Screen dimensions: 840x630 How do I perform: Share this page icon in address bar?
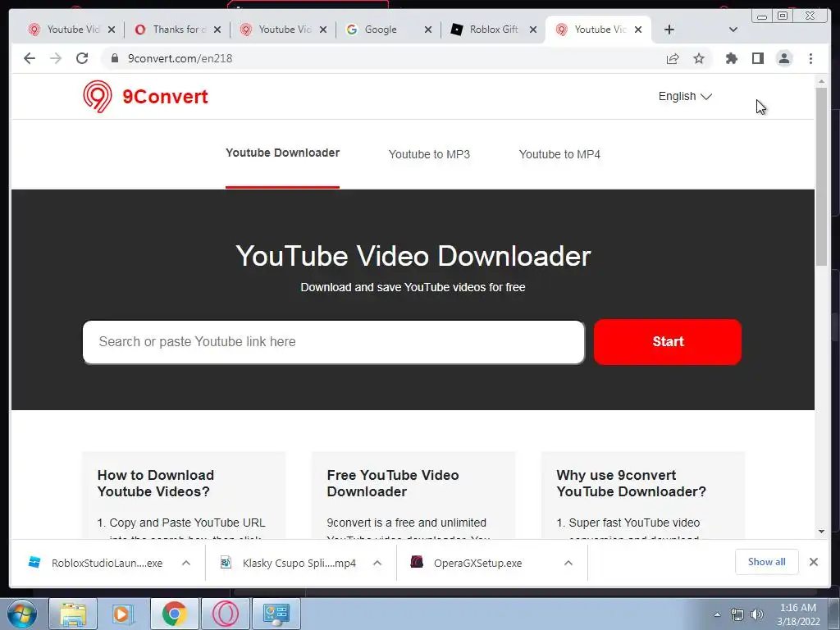click(673, 58)
